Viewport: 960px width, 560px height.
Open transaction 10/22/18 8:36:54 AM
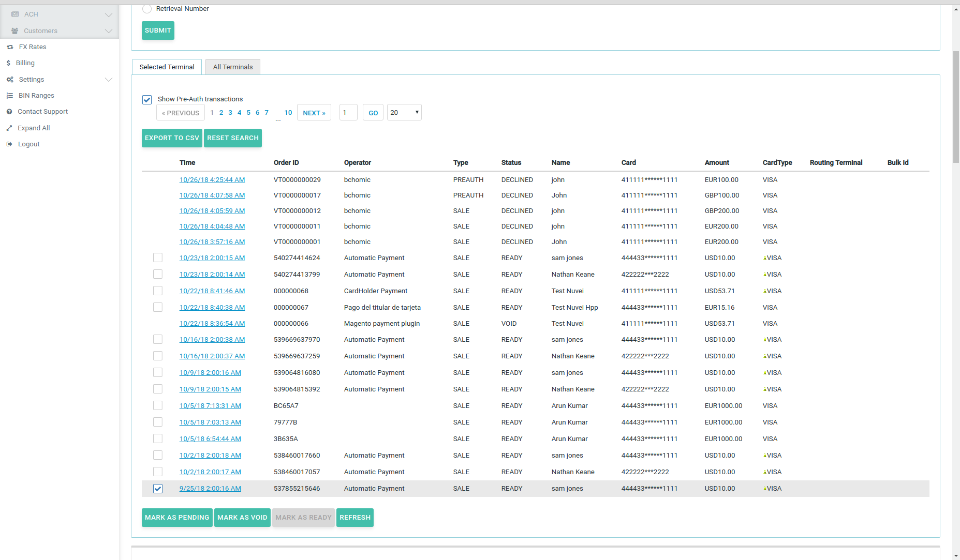pyautogui.click(x=212, y=324)
